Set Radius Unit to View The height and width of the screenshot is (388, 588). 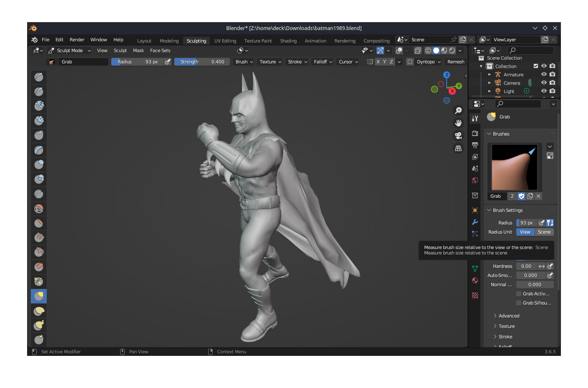525,232
